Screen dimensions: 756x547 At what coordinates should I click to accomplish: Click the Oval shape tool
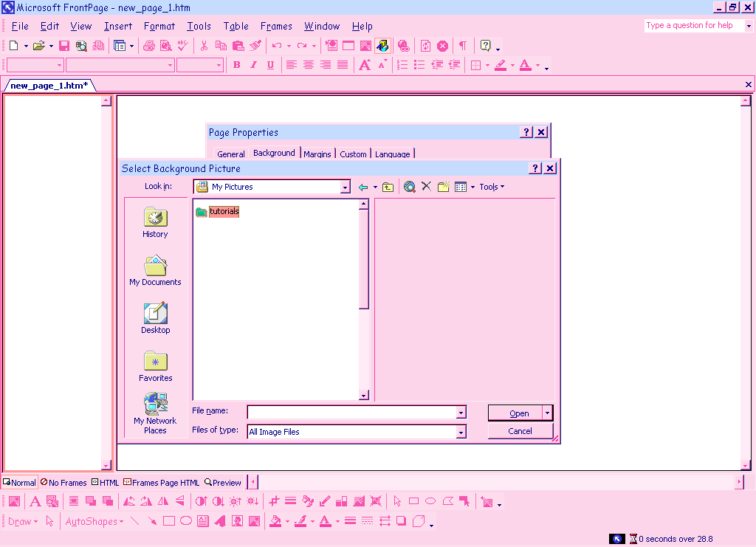click(185, 521)
